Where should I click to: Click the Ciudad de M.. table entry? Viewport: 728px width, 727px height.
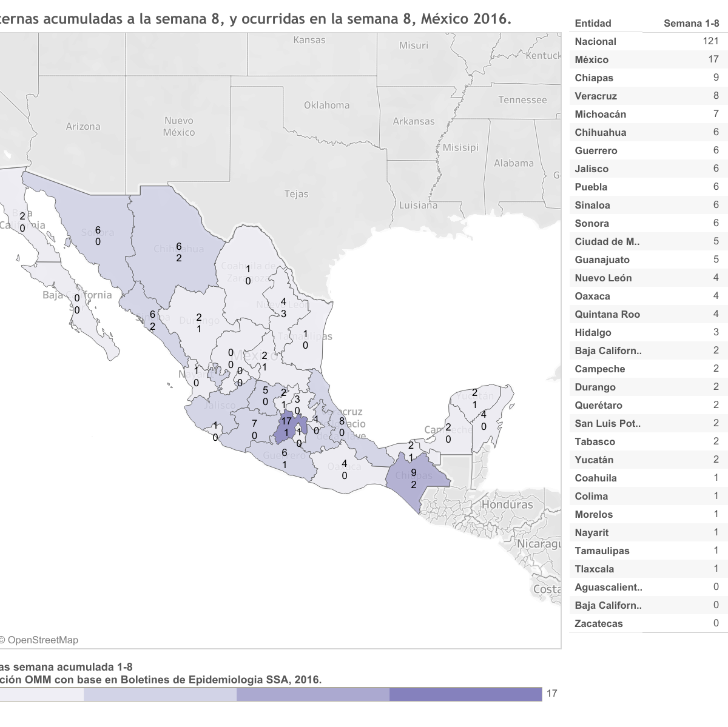(646, 241)
